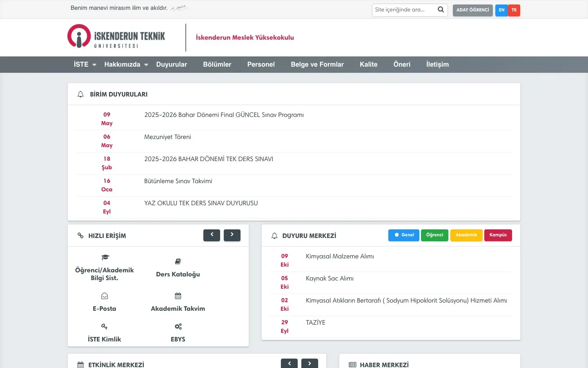Click the newspaper icon beside Haber Merkezi
The width and height of the screenshot is (588, 368).
pos(352,365)
